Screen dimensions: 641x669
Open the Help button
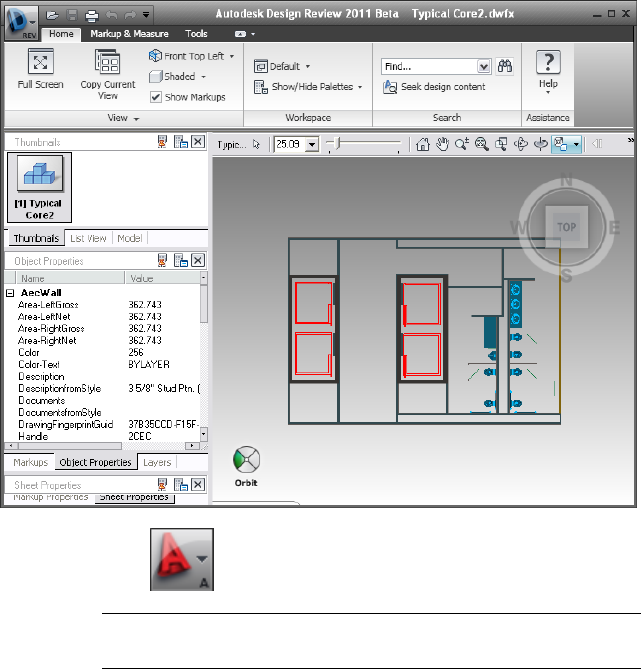pyautogui.click(x=548, y=70)
